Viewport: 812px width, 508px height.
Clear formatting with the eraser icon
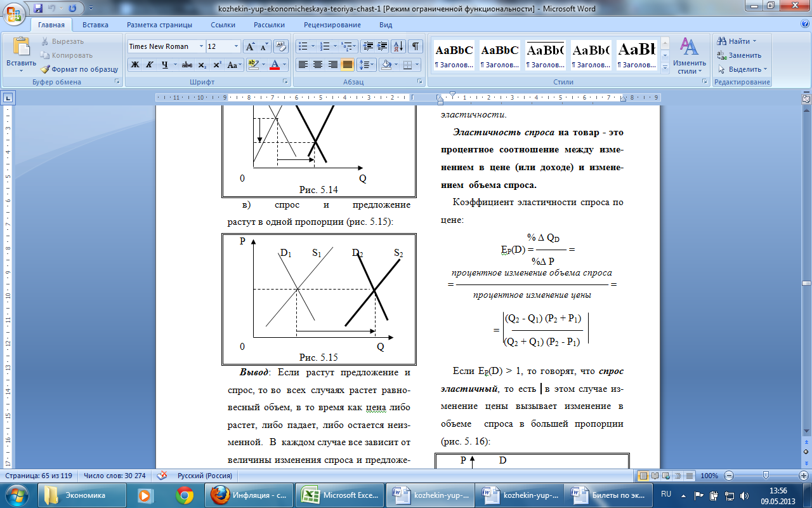coord(282,46)
